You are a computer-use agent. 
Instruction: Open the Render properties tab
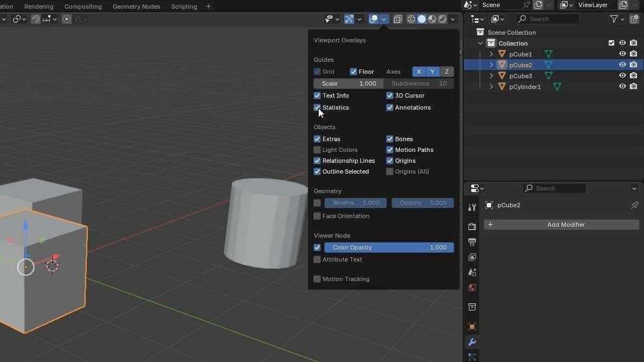click(472, 226)
